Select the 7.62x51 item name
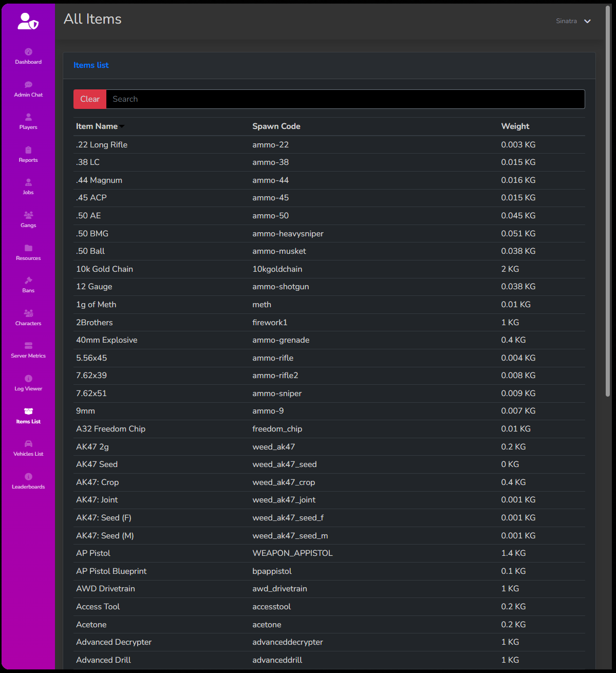Screen dimensions: 616x673 click(91, 394)
